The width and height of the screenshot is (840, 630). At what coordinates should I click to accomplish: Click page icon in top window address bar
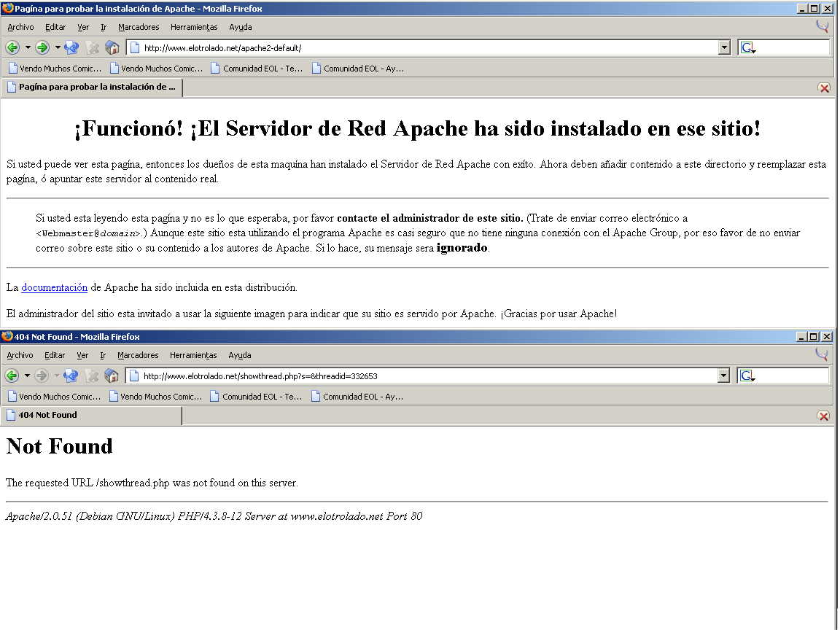(x=135, y=47)
